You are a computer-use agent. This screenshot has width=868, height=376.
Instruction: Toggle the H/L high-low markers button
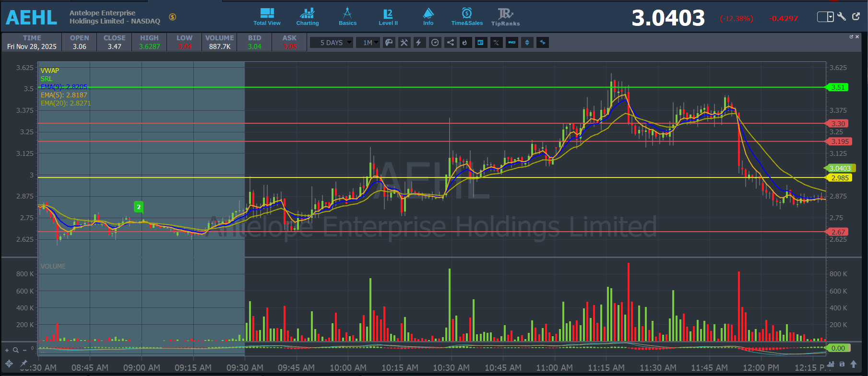496,43
